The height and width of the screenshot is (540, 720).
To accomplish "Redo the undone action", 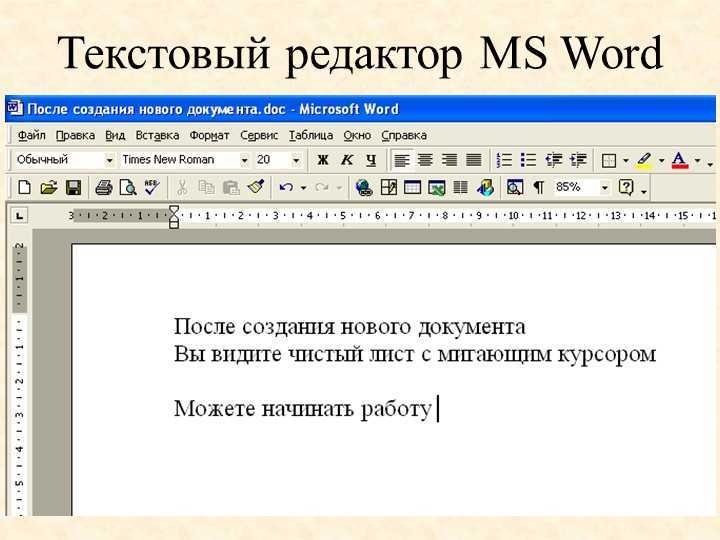I will click(322, 187).
